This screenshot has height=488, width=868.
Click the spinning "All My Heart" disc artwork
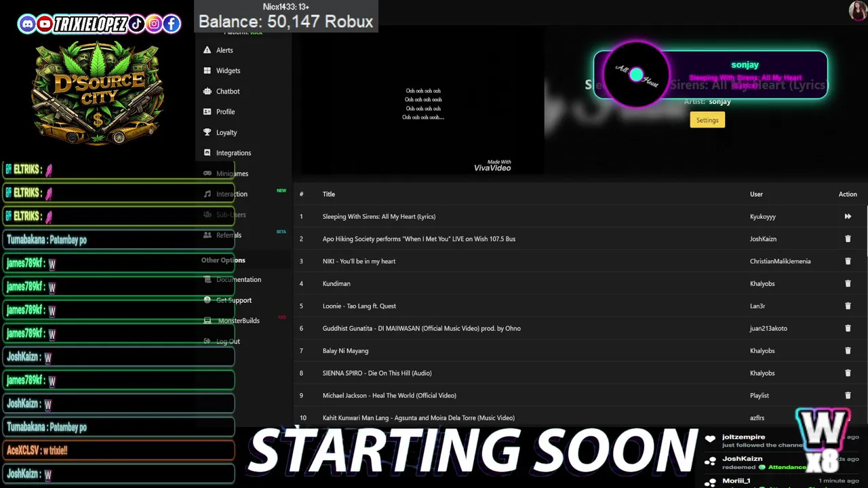click(636, 75)
